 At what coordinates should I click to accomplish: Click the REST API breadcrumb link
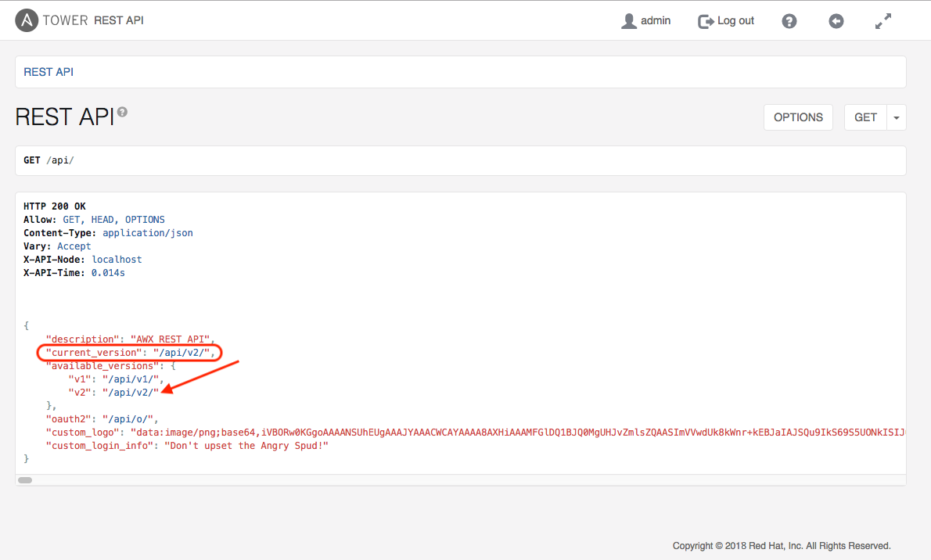pos(49,72)
